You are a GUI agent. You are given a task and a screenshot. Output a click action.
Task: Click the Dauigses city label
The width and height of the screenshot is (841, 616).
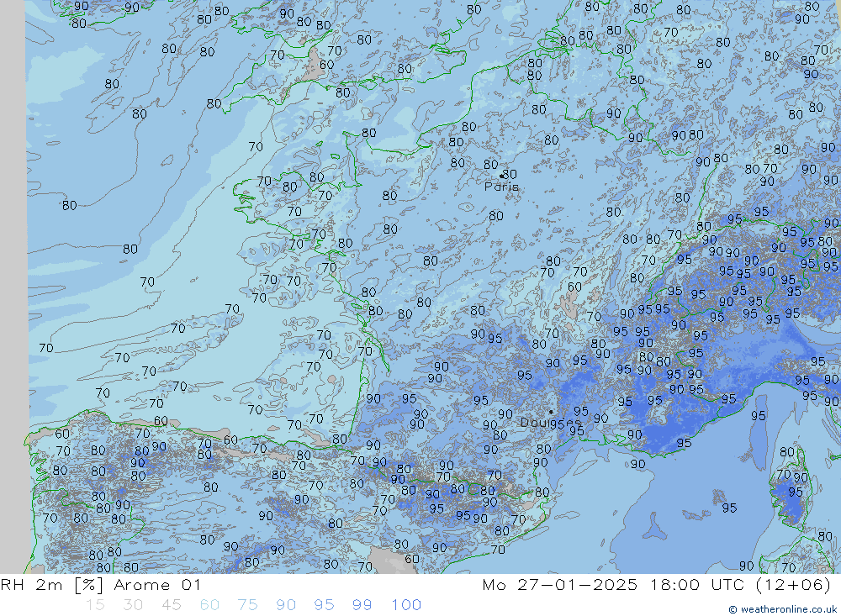(550, 423)
